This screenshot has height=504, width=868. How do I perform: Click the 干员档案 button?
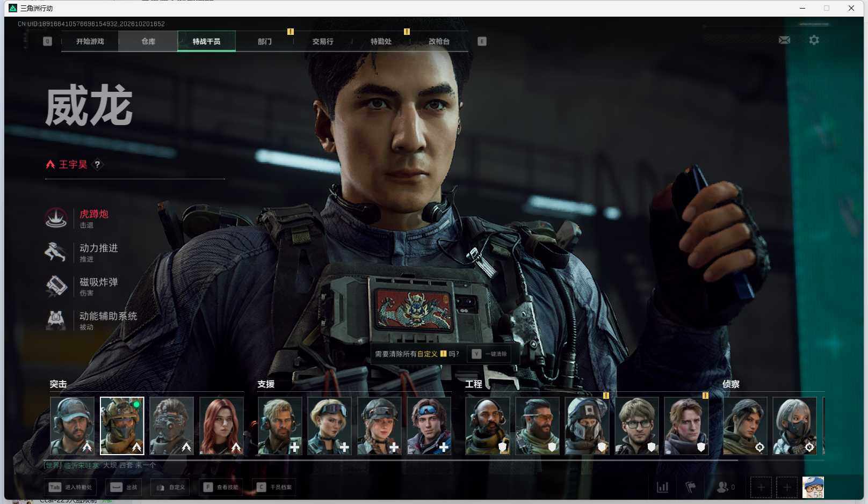(x=274, y=487)
